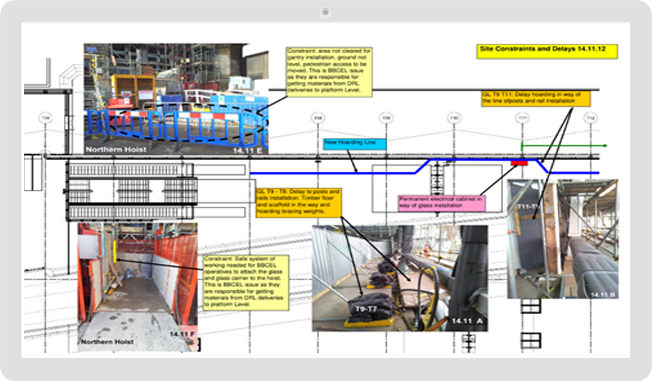Select the New Hoarding Line cyan label
This screenshot has width=652, height=381.
tap(355, 144)
